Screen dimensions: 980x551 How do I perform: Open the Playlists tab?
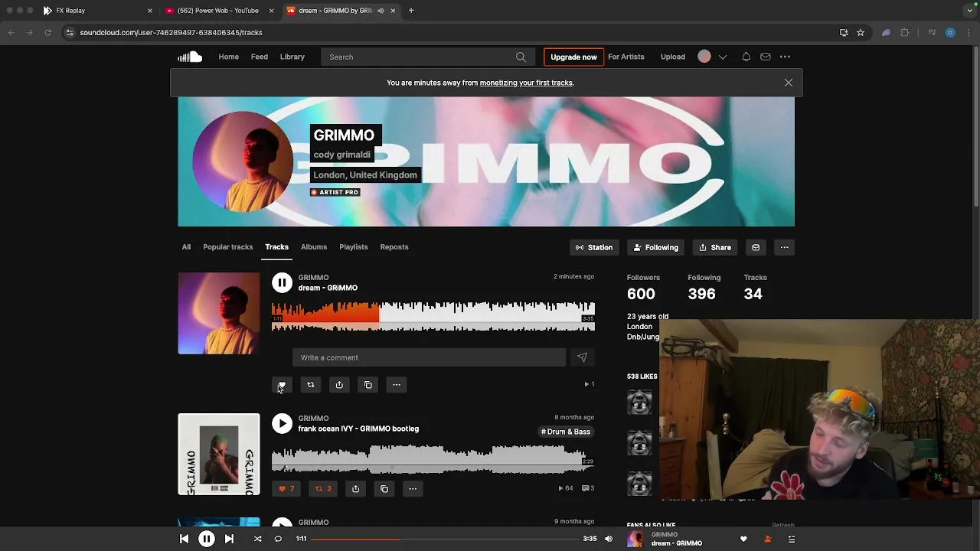coord(354,247)
